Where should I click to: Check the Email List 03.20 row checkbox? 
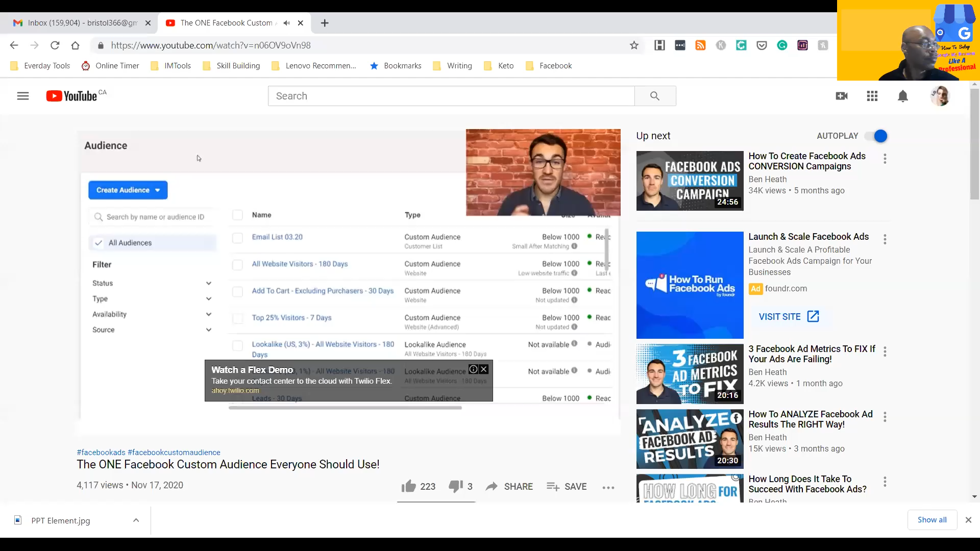237,238
